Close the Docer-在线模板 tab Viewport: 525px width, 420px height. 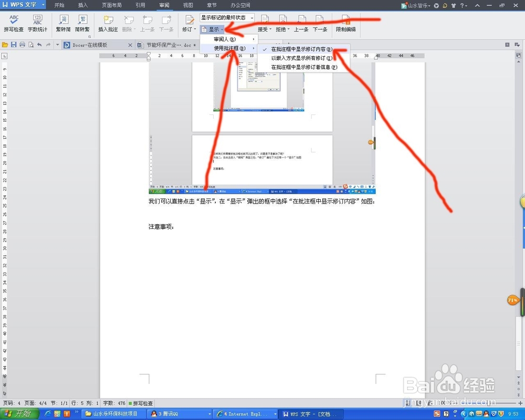point(130,45)
